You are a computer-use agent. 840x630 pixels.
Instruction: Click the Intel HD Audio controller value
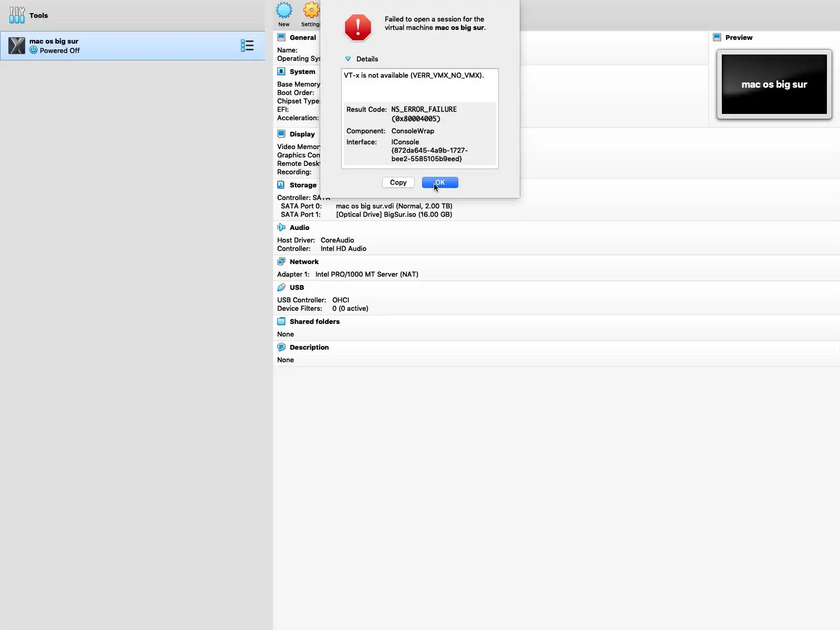343,248
